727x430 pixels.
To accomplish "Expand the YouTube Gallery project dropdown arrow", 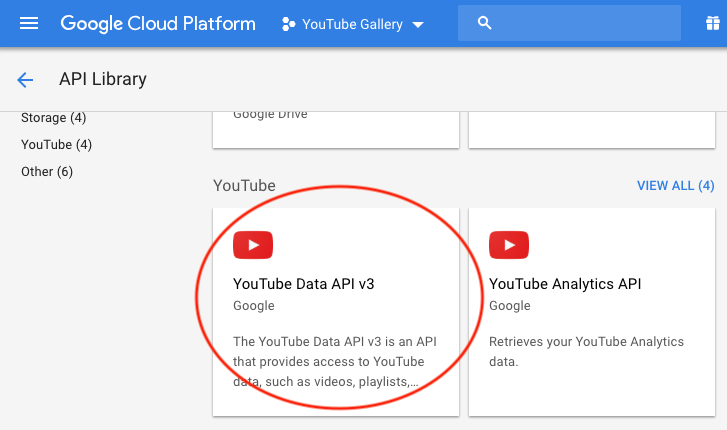I will pyautogui.click(x=418, y=24).
